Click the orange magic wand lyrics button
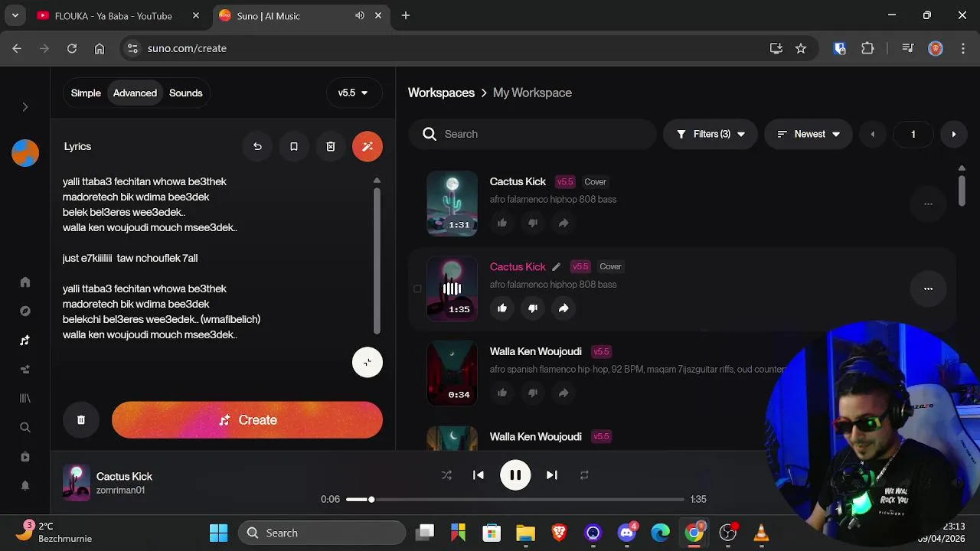Screen dimensions: 980x551 point(367,146)
